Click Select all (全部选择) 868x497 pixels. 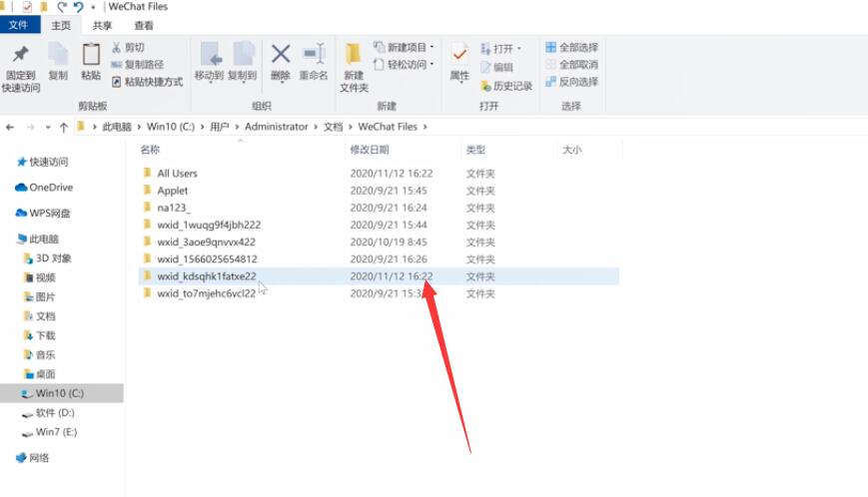click(x=571, y=48)
